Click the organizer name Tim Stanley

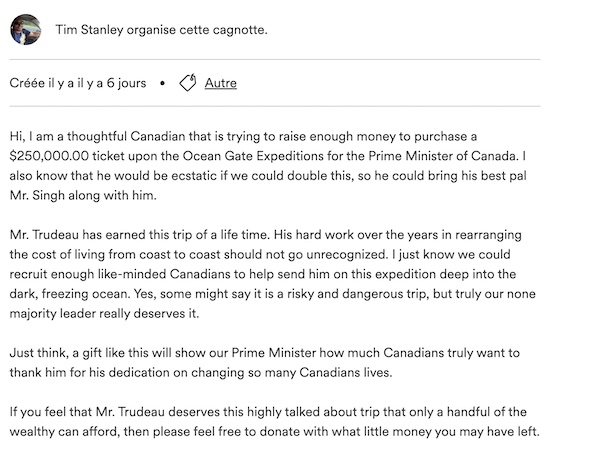coord(89,29)
